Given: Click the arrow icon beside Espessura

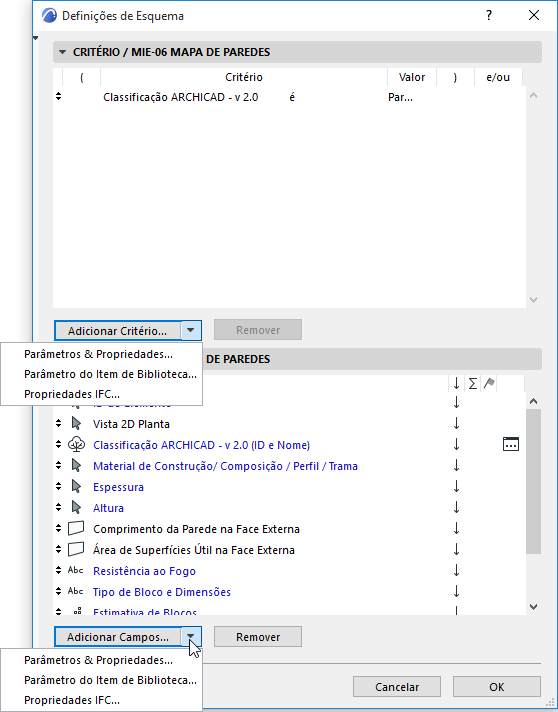Looking at the screenshot, I should [76, 486].
